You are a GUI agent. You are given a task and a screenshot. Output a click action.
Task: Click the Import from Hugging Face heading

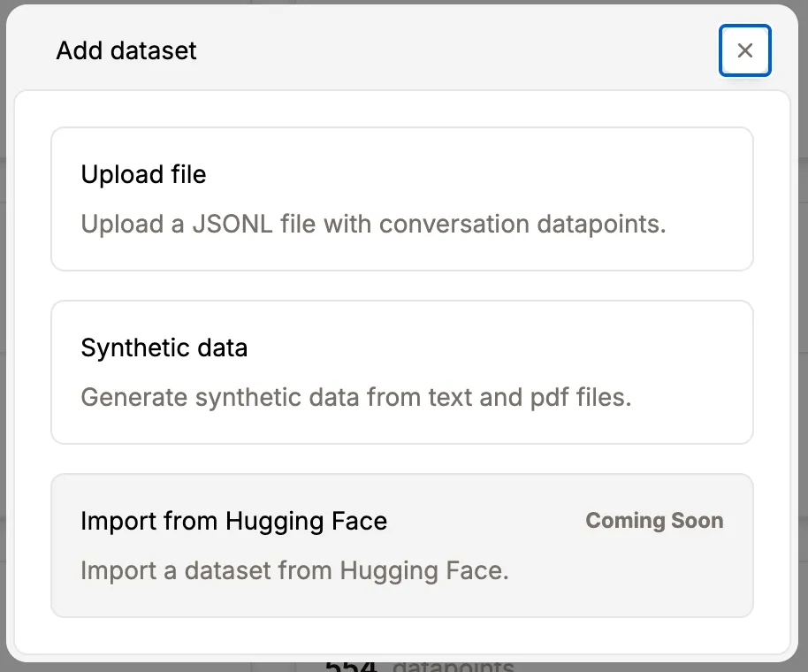(x=234, y=521)
